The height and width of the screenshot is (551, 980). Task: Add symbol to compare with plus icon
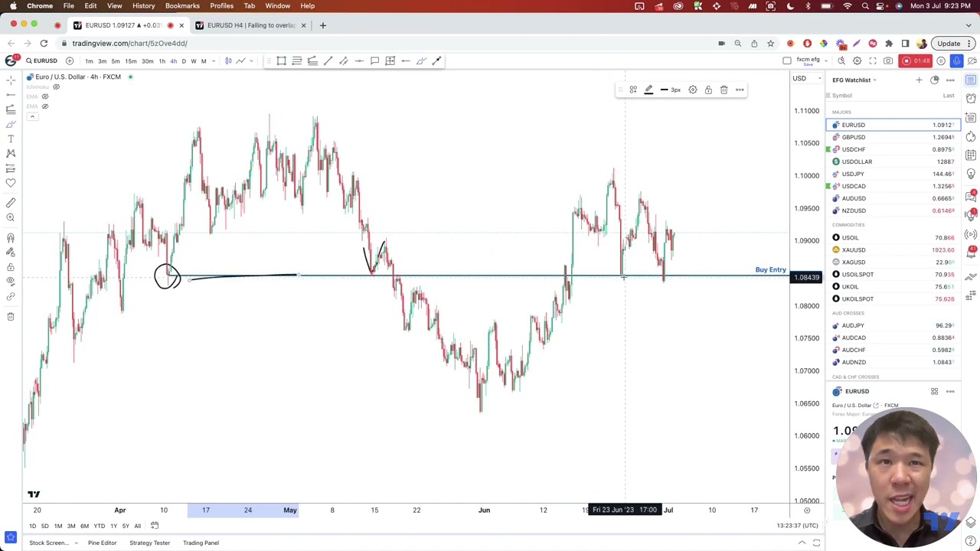point(70,60)
